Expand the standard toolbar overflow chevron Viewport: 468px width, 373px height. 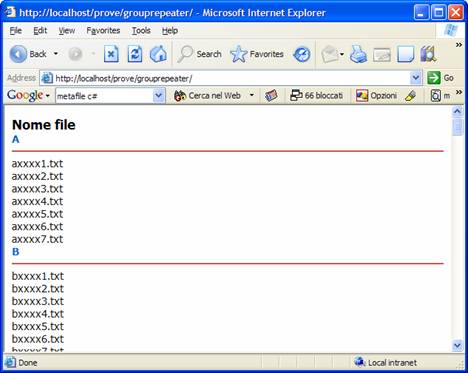[459, 45]
